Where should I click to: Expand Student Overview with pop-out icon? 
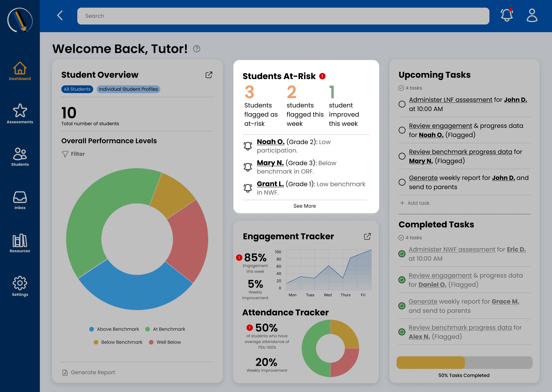click(209, 75)
